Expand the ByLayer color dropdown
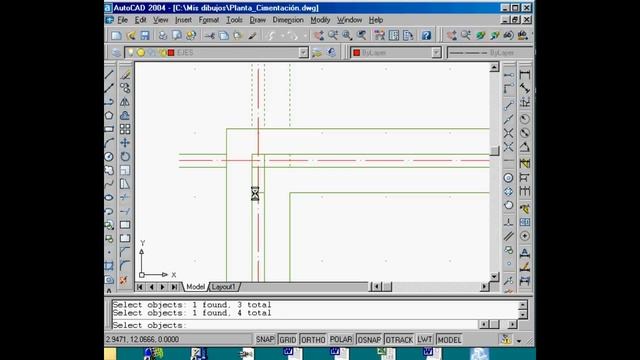The height and width of the screenshot is (360, 640). click(436, 53)
